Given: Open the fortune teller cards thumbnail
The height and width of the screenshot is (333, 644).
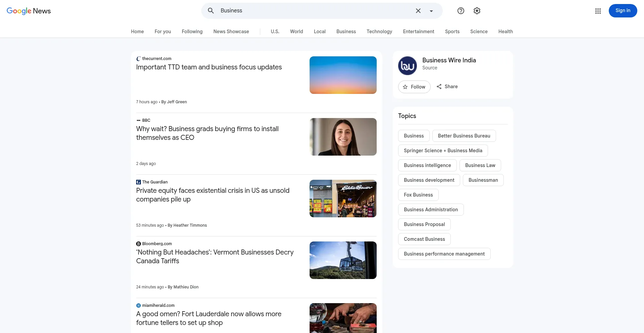Looking at the screenshot, I should point(343,318).
